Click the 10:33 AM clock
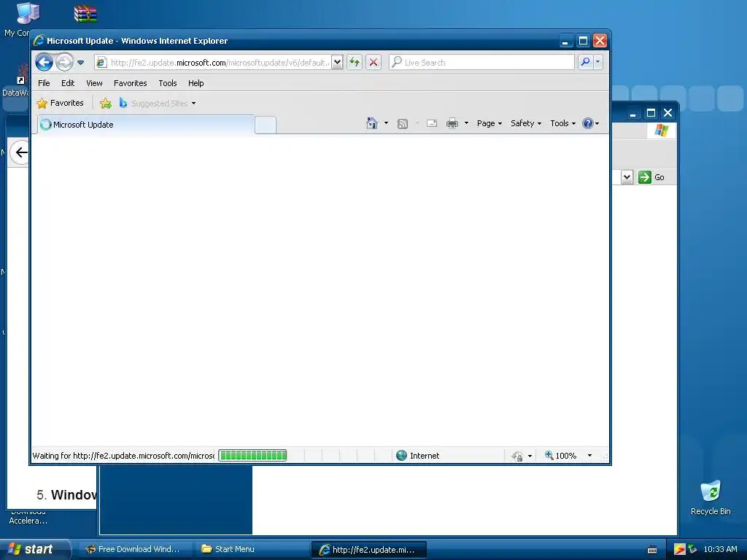The image size is (747, 560). pyautogui.click(x=720, y=549)
